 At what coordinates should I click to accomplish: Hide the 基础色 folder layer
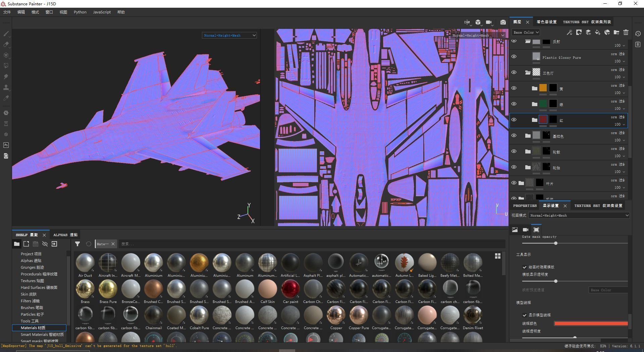(514, 135)
